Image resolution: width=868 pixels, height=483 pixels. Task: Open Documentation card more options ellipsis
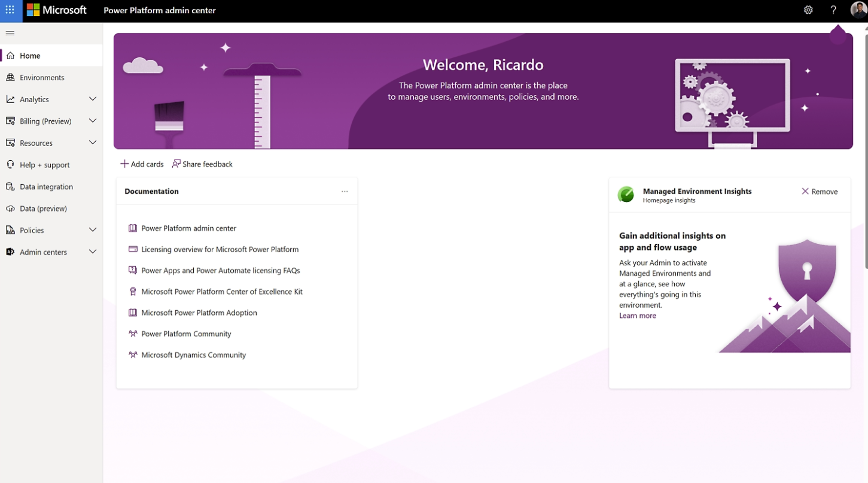[x=345, y=191]
